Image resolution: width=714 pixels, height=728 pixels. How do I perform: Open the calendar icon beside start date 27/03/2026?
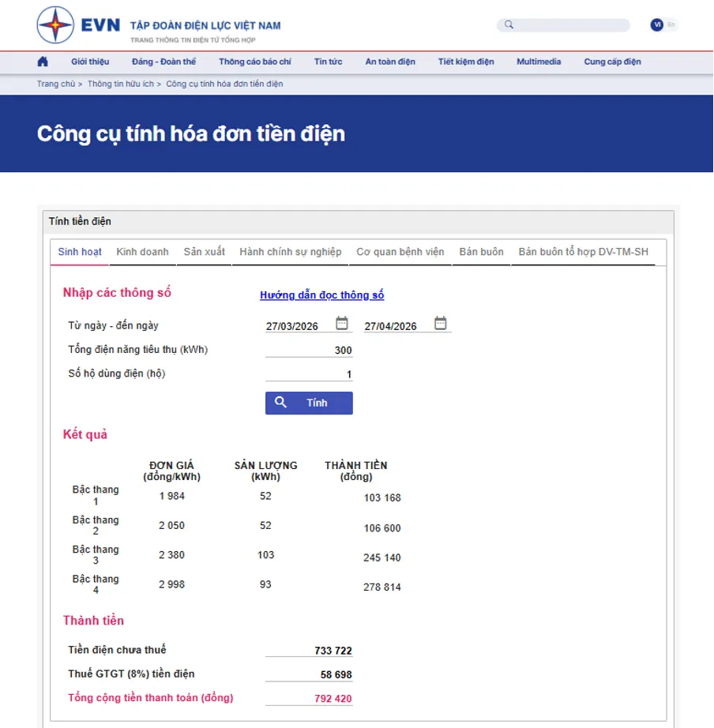(x=341, y=322)
